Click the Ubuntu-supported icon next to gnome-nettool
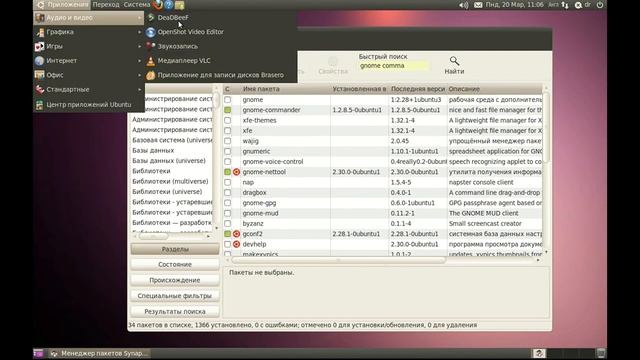Image resolution: width=640 pixels, height=360 pixels. 236,172
